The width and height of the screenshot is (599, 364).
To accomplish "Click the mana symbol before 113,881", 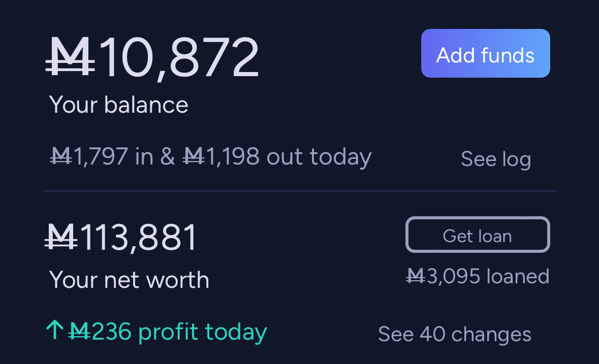I will (x=61, y=237).
